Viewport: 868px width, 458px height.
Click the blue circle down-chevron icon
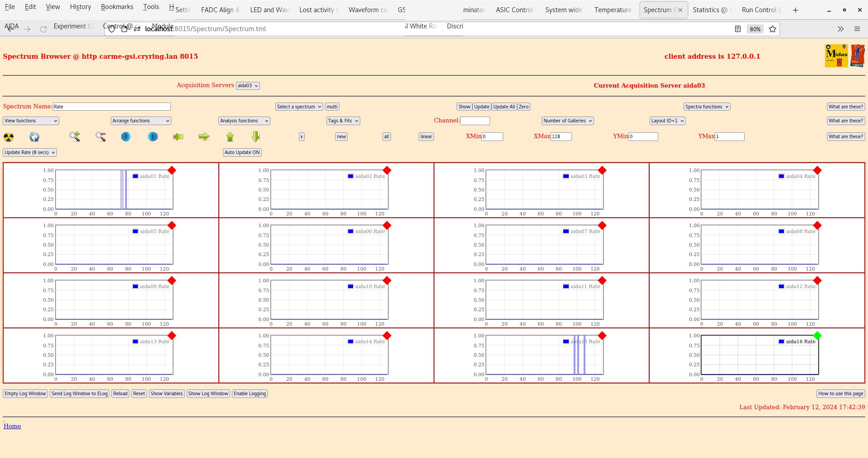pos(126,136)
